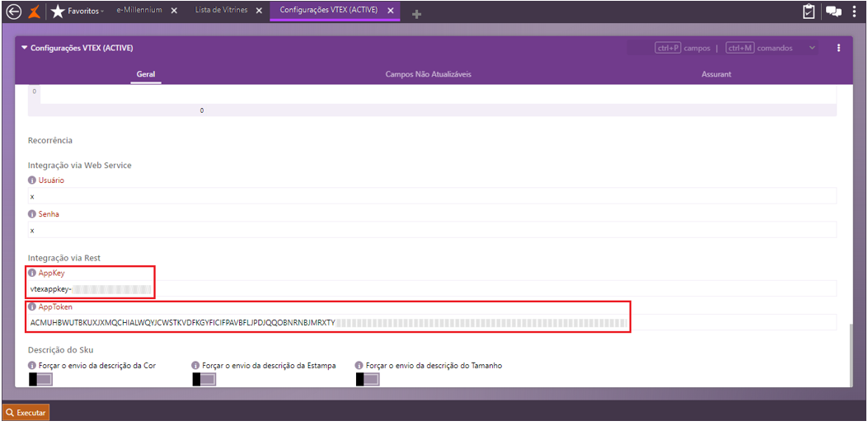Screen dimensions: 868x435
Task: Switch to the Lista de Vitrines tab
Action: pyautogui.click(x=221, y=11)
